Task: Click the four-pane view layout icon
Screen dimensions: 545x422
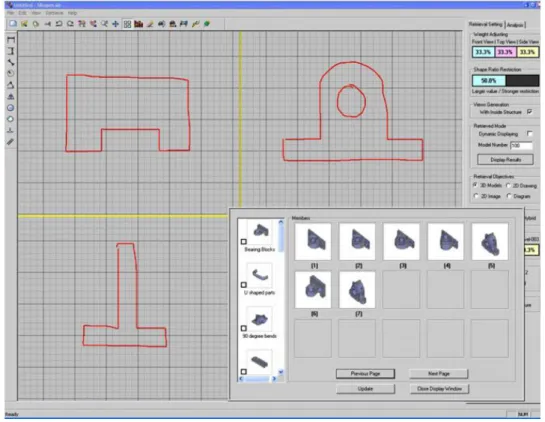Action: pyautogui.click(x=128, y=24)
